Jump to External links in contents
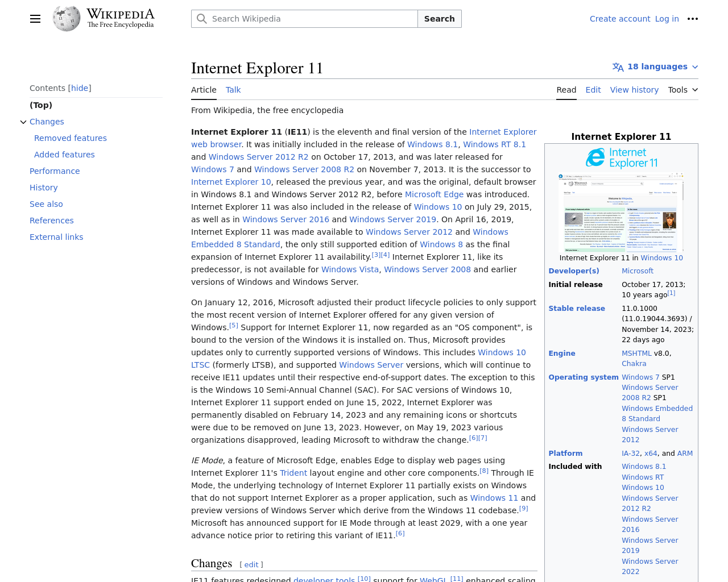The height and width of the screenshot is (582, 728). (x=56, y=237)
